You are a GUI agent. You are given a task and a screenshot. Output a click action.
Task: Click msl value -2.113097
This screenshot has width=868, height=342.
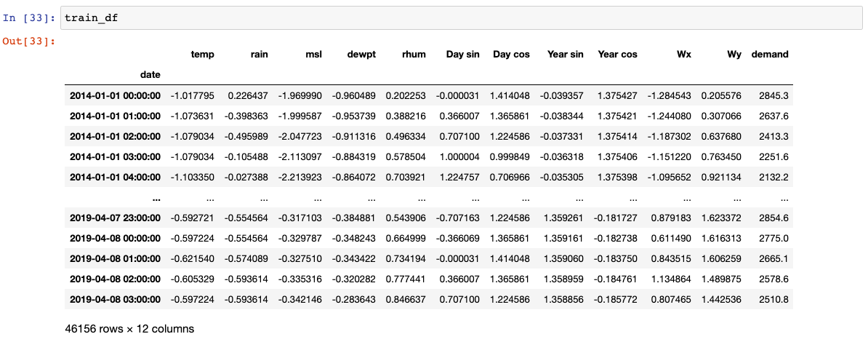[x=300, y=157]
